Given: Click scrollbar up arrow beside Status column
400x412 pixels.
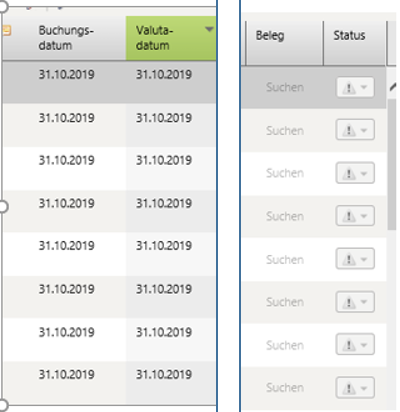Looking at the screenshot, I should click(x=392, y=87).
